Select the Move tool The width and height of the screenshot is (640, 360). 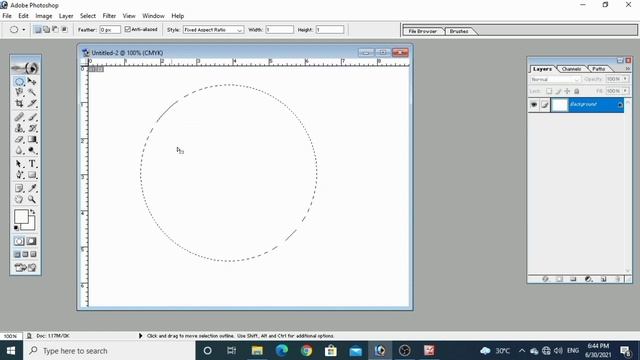pos(32,82)
